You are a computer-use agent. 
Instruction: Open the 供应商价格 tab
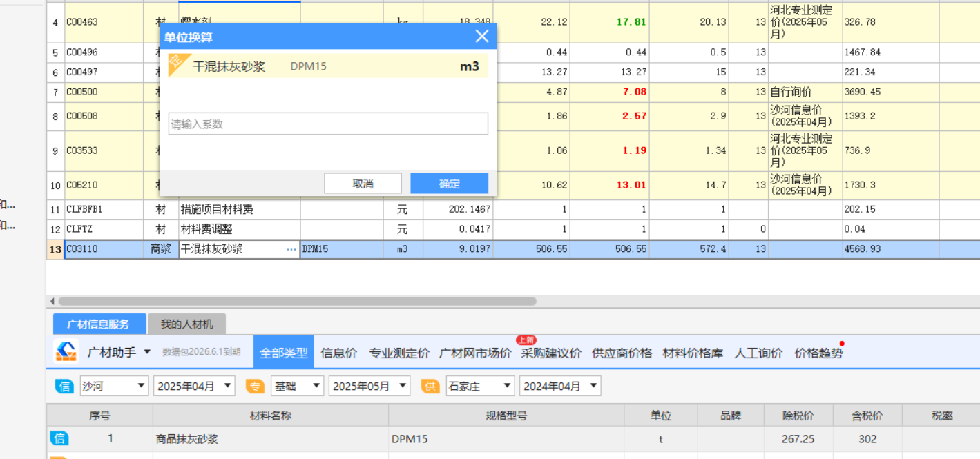(x=622, y=353)
